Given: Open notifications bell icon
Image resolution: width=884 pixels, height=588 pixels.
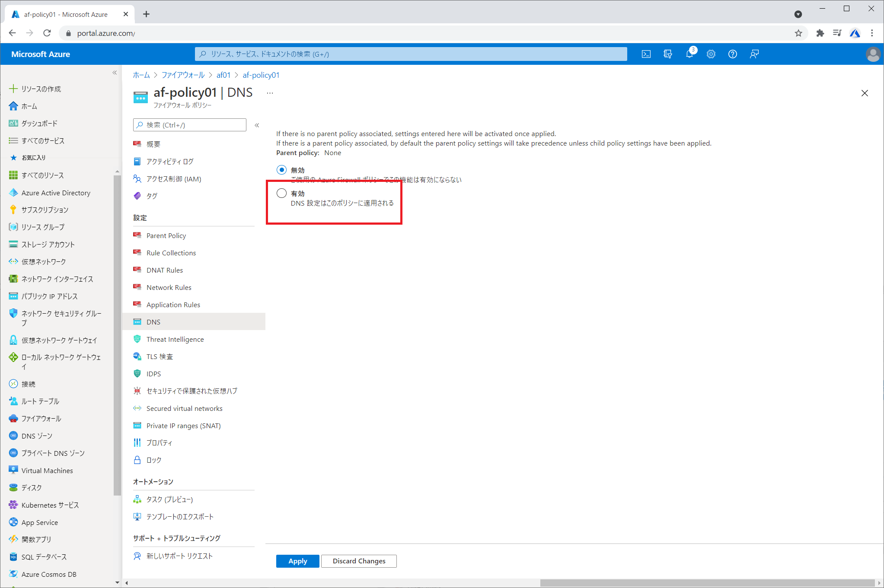Looking at the screenshot, I should point(689,54).
